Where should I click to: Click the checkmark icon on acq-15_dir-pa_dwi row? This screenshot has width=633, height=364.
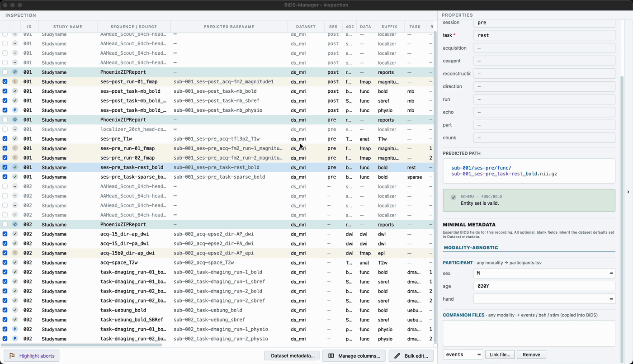15,244
